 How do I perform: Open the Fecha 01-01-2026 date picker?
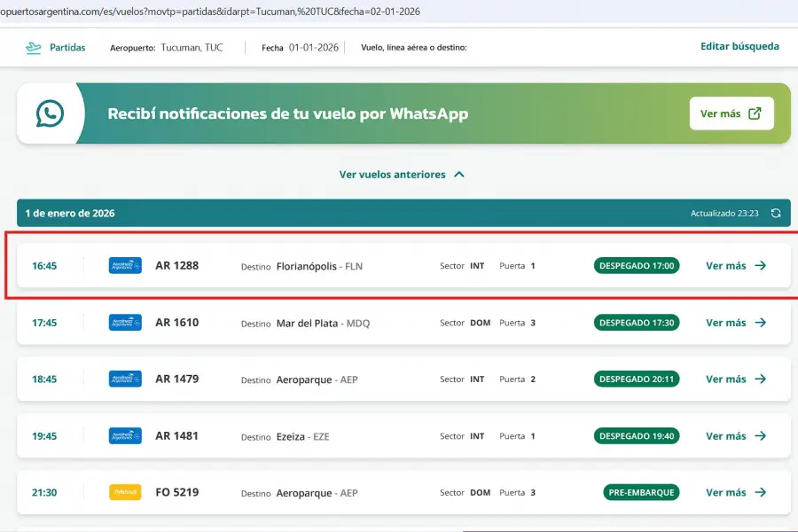pyautogui.click(x=312, y=47)
